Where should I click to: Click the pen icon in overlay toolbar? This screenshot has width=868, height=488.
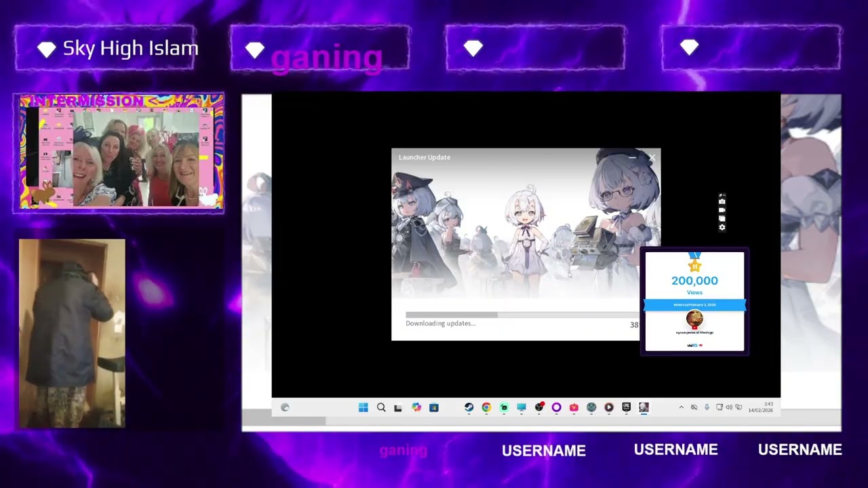[722, 195]
